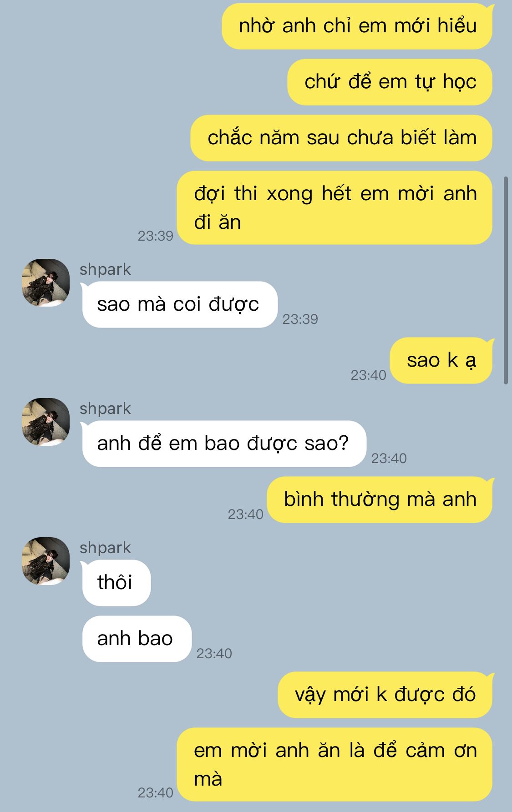Tap shpark's avatar beside 'sao mà coi được'

point(46,282)
